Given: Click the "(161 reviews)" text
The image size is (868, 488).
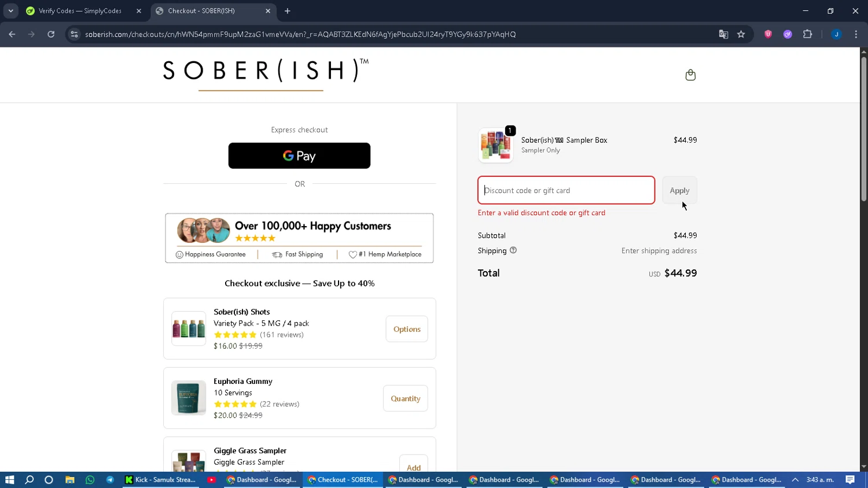Looking at the screenshot, I should [282, 335].
